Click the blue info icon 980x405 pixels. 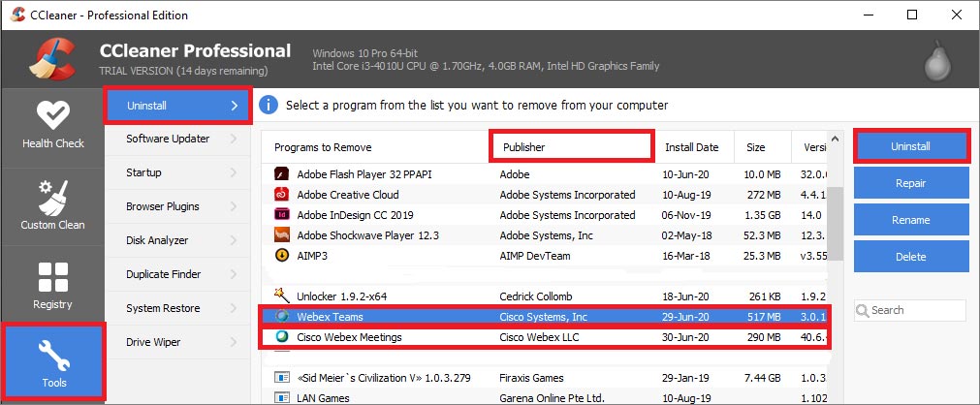tap(269, 105)
